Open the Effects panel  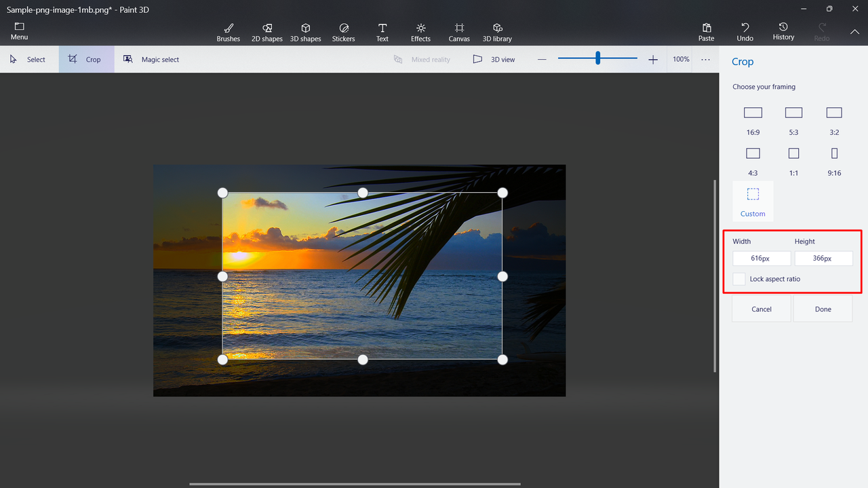(x=420, y=32)
